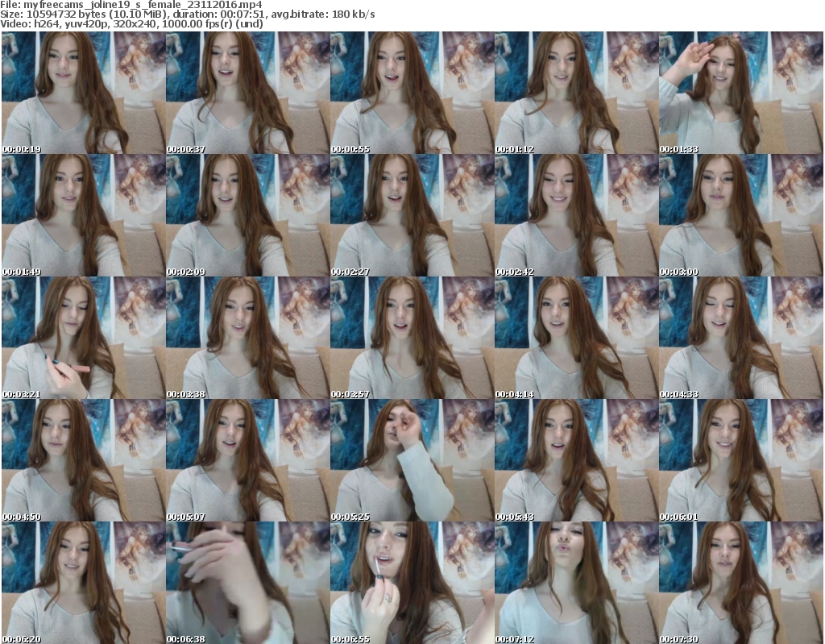Click the thumbnail at timestamp 00:05:07
This screenshot has width=825, height=644.
click(248, 460)
